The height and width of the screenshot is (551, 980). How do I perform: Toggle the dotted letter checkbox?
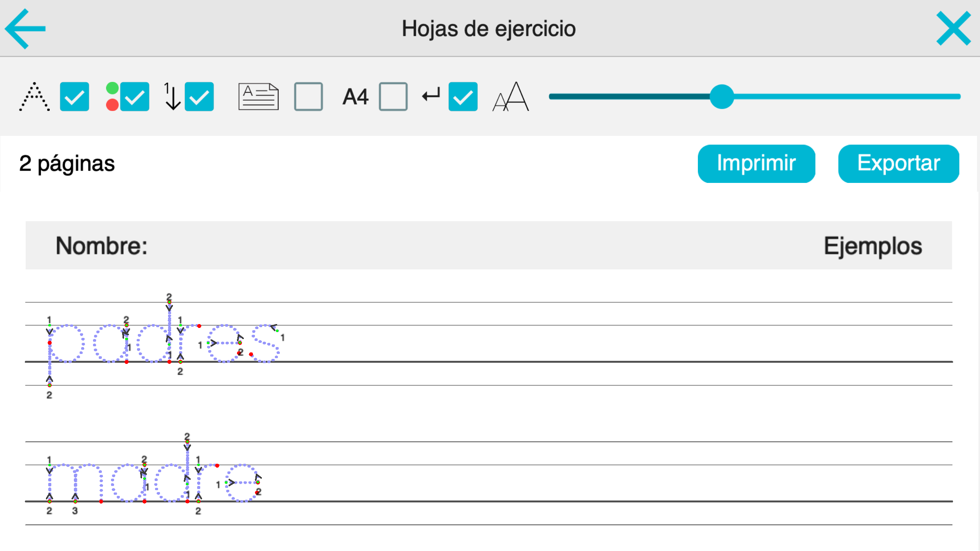point(75,96)
